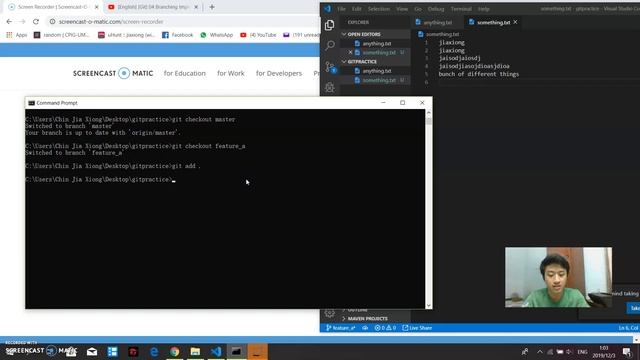Open something.txt in GITPRACTICE folder
Screen dimensions: 640x360
379,80
